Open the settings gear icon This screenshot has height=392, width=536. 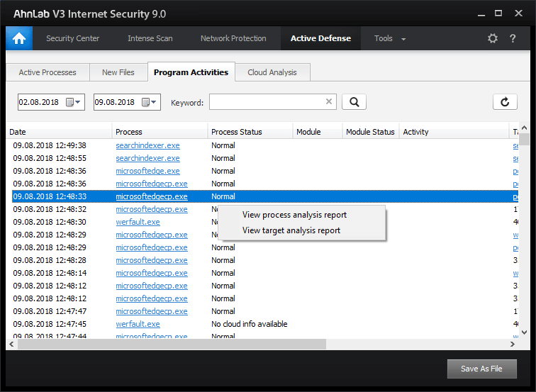(493, 38)
